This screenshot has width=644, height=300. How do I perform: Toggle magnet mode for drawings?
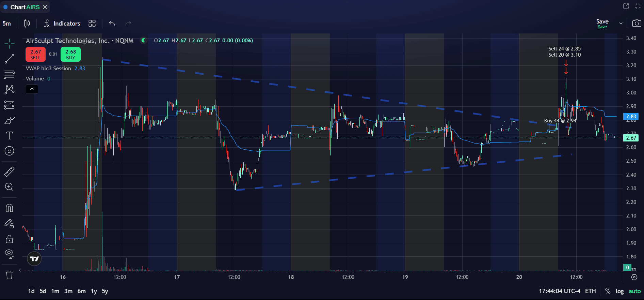click(x=9, y=208)
